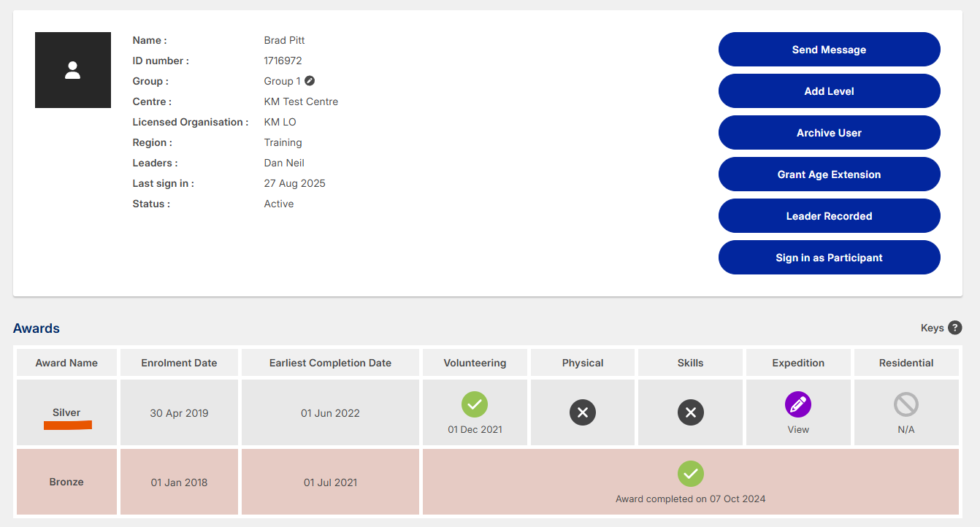
Task: Open the Keys help question mark icon
Action: click(954, 328)
